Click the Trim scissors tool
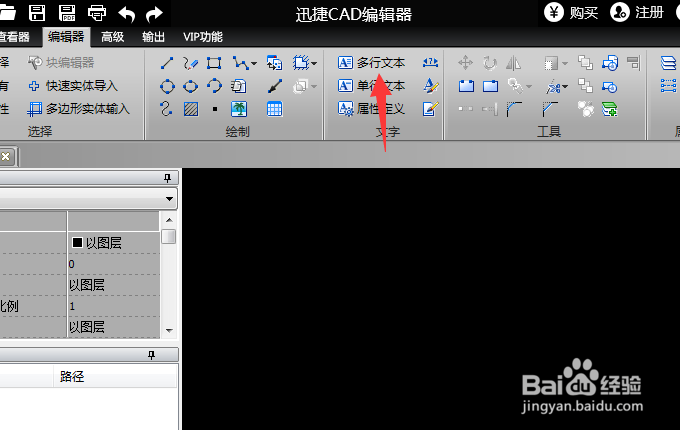The width and height of the screenshot is (680, 430). [x=553, y=87]
